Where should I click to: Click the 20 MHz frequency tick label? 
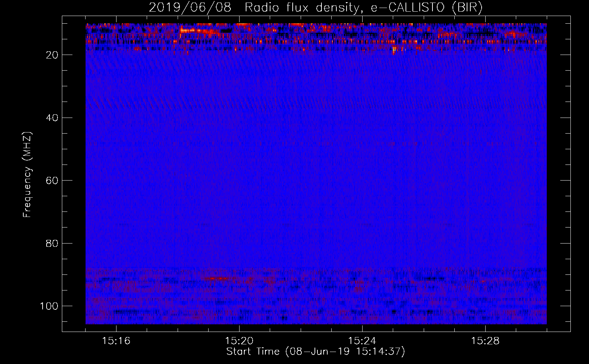coord(52,55)
